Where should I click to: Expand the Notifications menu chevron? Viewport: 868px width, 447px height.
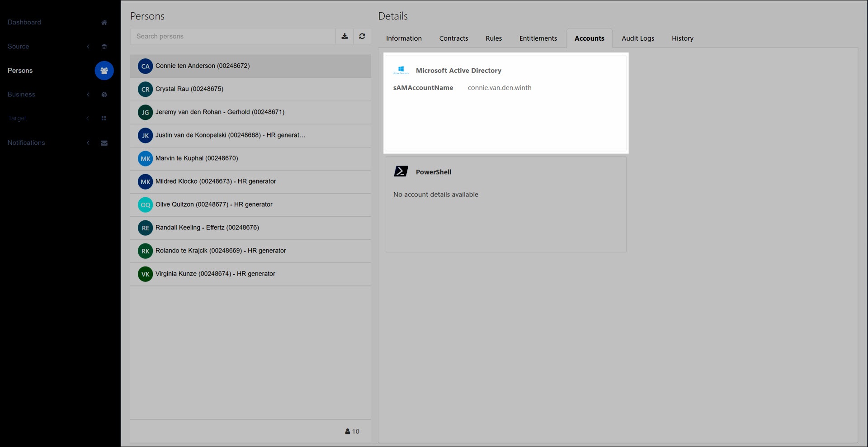(88, 143)
